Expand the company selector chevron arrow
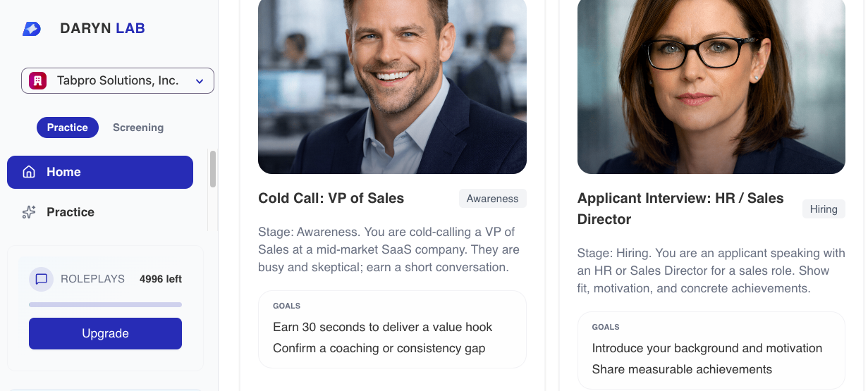The height and width of the screenshot is (391, 868). 200,82
